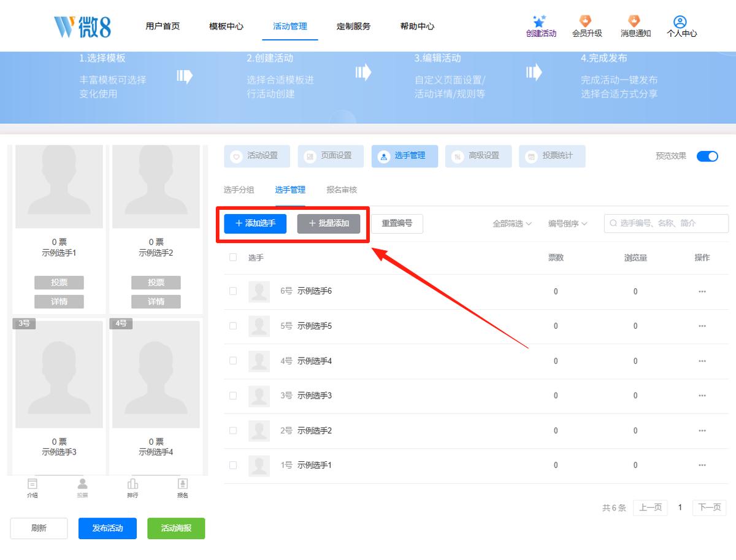Open the 页面设置 tab
This screenshot has height=560, width=736.
331,156
